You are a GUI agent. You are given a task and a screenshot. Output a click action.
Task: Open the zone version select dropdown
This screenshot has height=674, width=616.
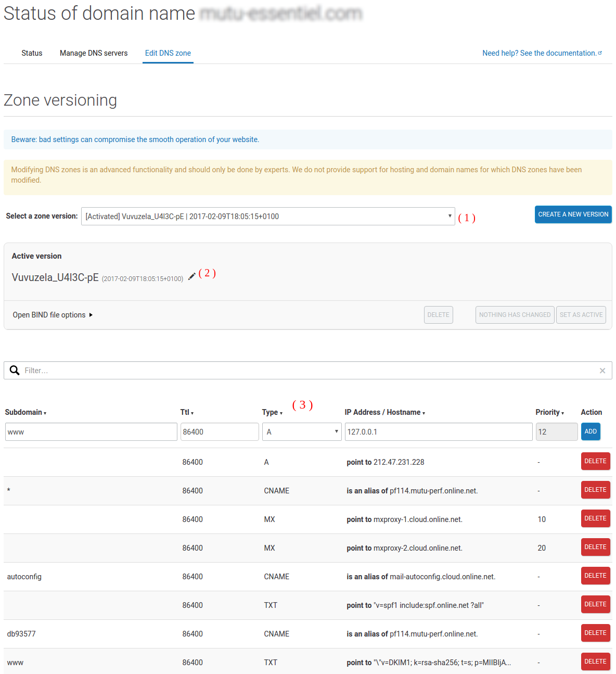tap(268, 217)
